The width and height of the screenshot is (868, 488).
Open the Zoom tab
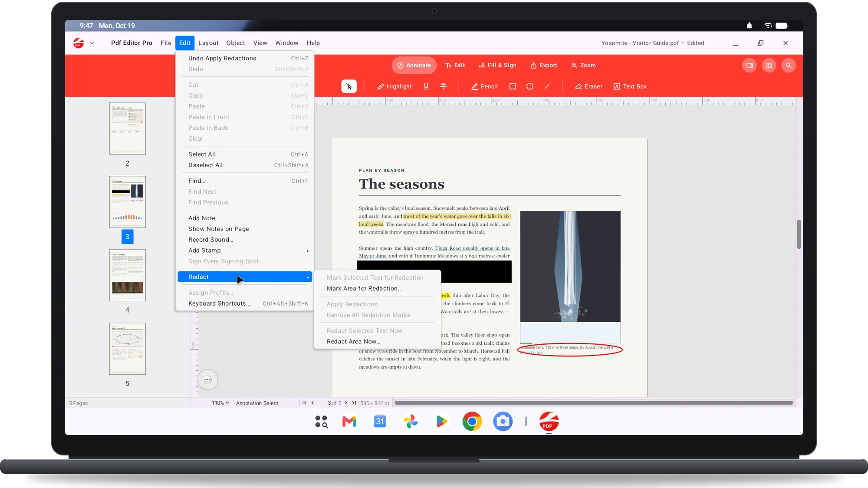pos(583,66)
